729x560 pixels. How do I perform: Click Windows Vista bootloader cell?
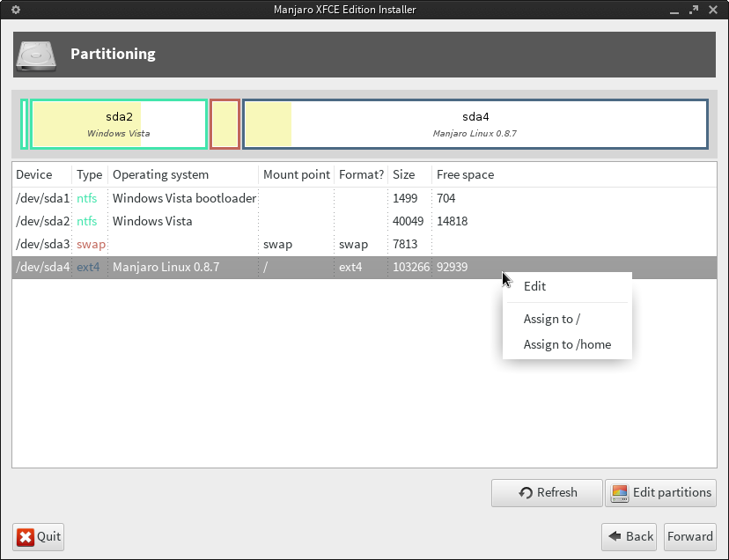(184, 198)
